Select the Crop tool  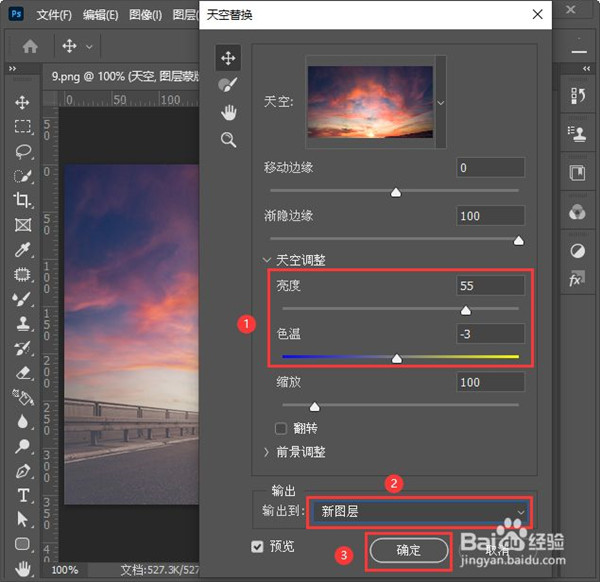[22, 200]
